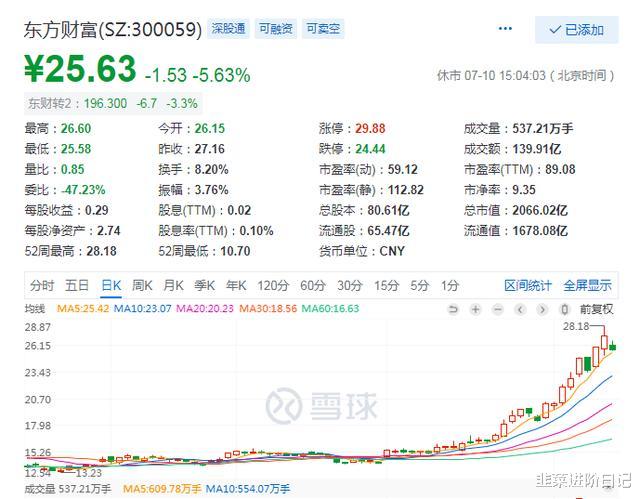Image resolution: width=640 pixels, height=499 pixels.
Task: Move chart right with the right chevron
Action: tap(542, 310)
